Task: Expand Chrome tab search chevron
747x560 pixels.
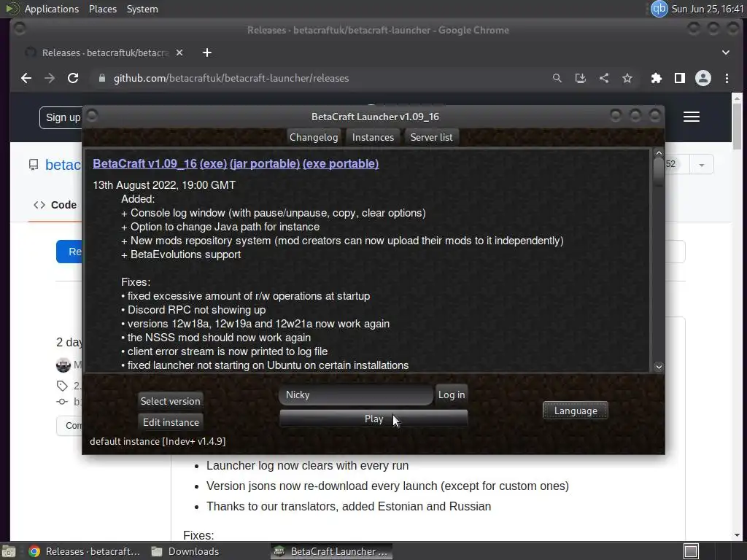Action: click(x=726, y=52)
